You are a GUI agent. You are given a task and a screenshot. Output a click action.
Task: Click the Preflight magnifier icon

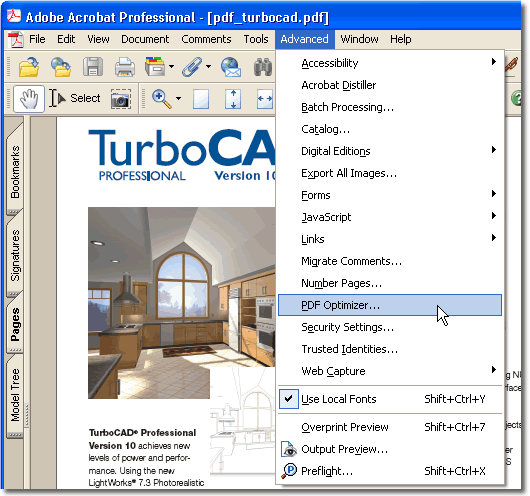point(289,471)
